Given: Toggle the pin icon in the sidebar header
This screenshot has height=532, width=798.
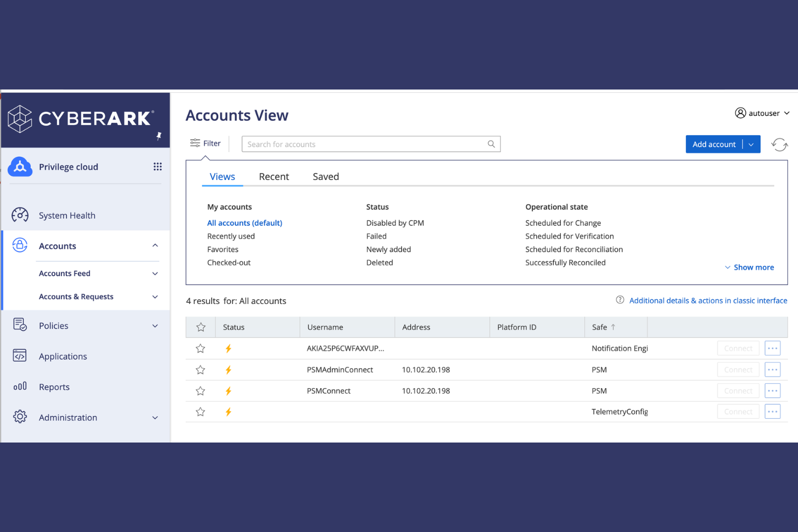Looking at the screenshot, I should [159, 137].
